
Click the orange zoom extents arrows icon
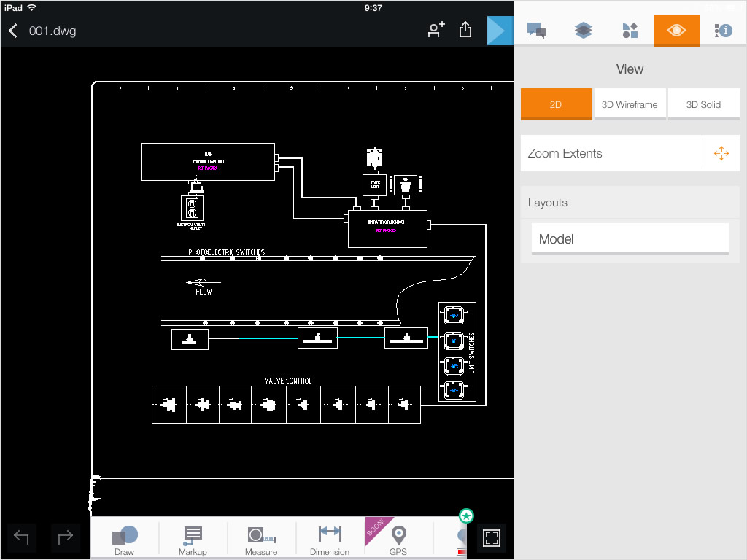pyautogui.click(x=721, y=153)
